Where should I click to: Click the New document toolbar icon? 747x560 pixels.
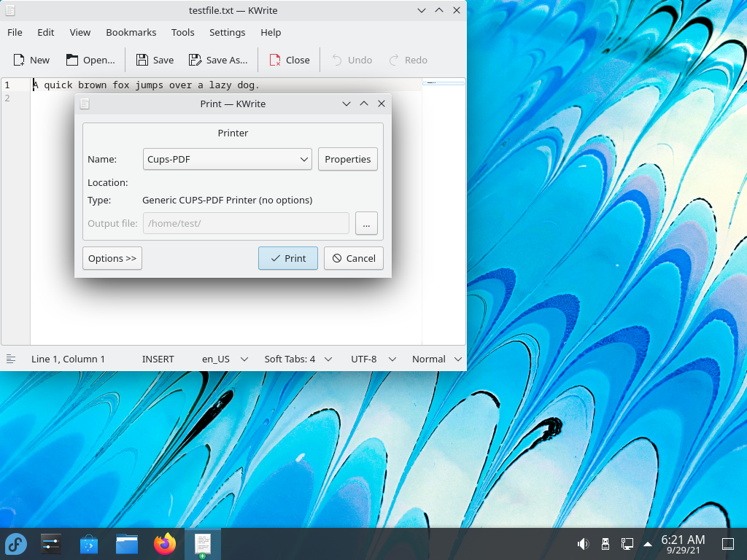point(31,60)
